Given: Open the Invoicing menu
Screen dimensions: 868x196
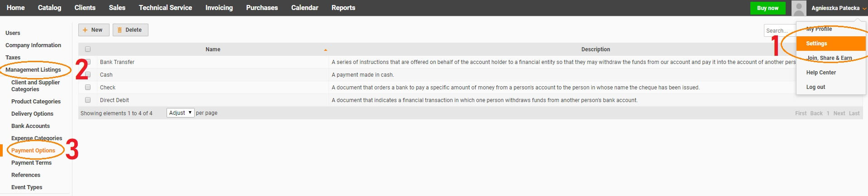Looking at the screenshot, I should [x=219, y=8].
